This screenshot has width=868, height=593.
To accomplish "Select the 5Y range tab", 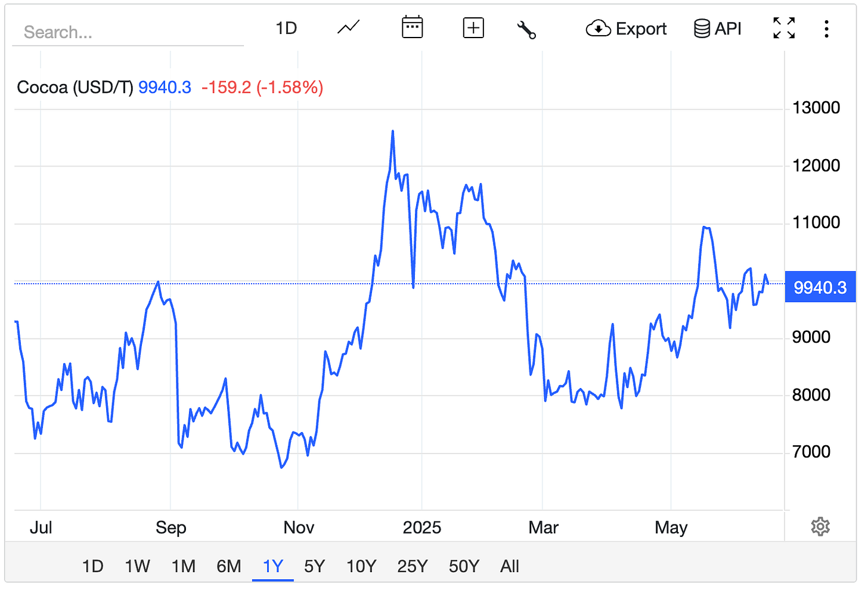I will (x=314, y=566).
